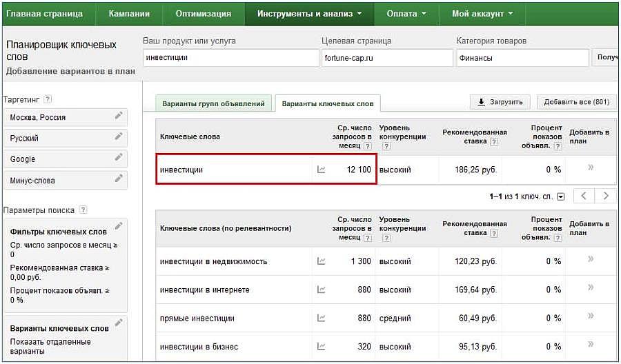Edit the «Минус-слова» setting via pencil

119,179
